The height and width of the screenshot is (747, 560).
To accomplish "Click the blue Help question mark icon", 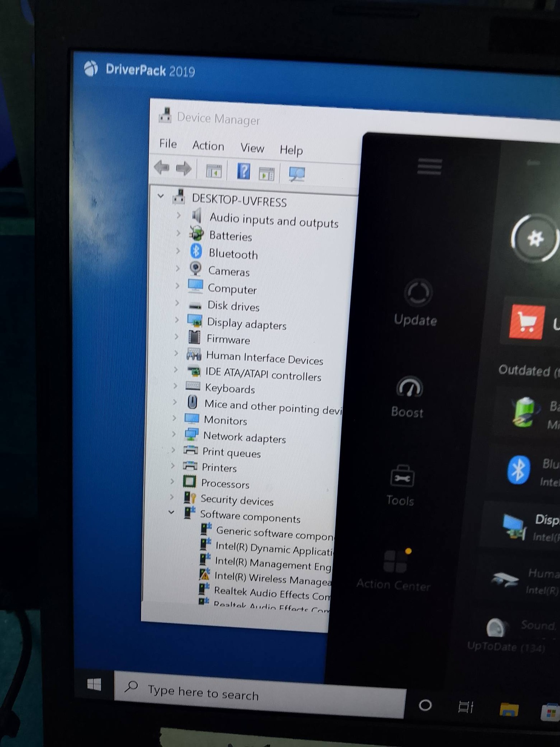I will pos(244,171).
